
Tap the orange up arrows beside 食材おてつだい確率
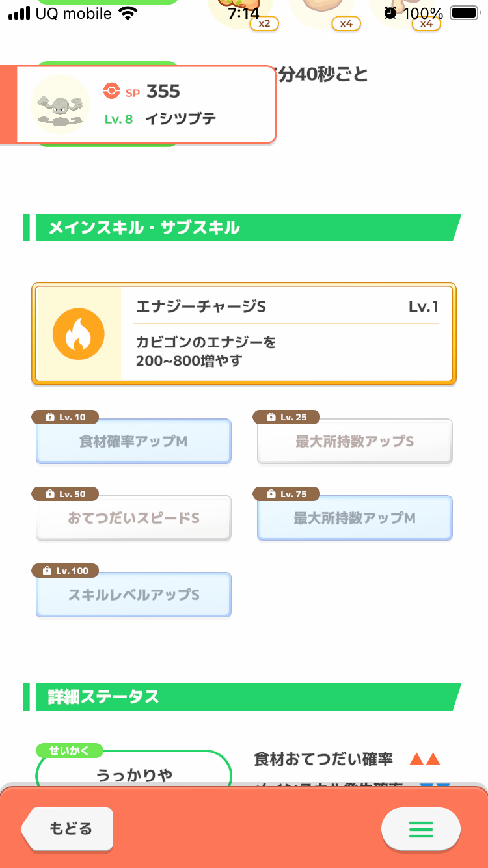(x=425, y=759)
